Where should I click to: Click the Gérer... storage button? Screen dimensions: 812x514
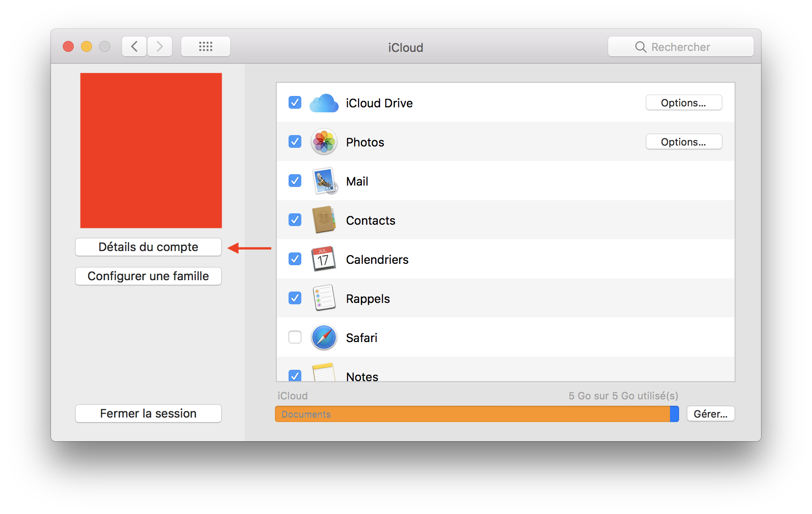tap(710, 414)
